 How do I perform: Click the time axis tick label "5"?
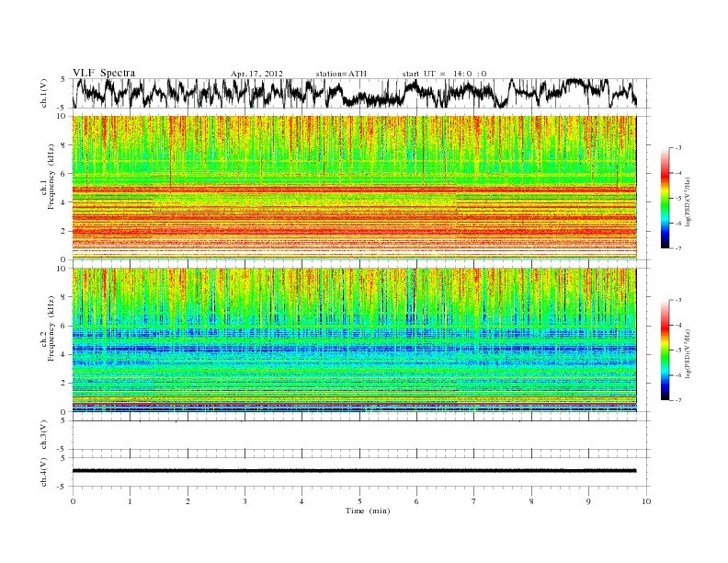359,501
